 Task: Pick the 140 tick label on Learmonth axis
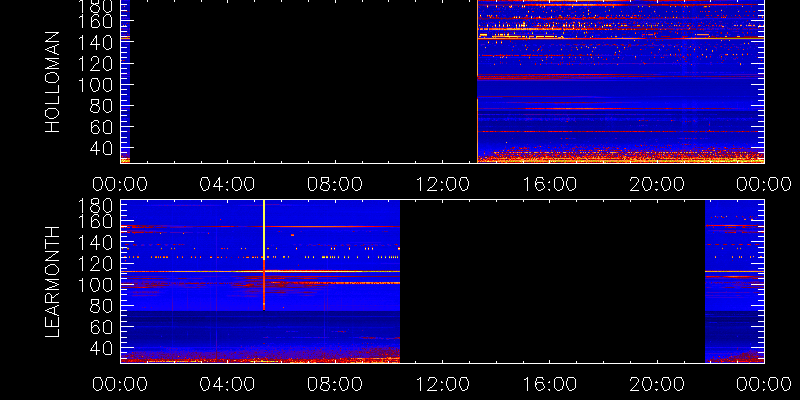pos(95,243)
